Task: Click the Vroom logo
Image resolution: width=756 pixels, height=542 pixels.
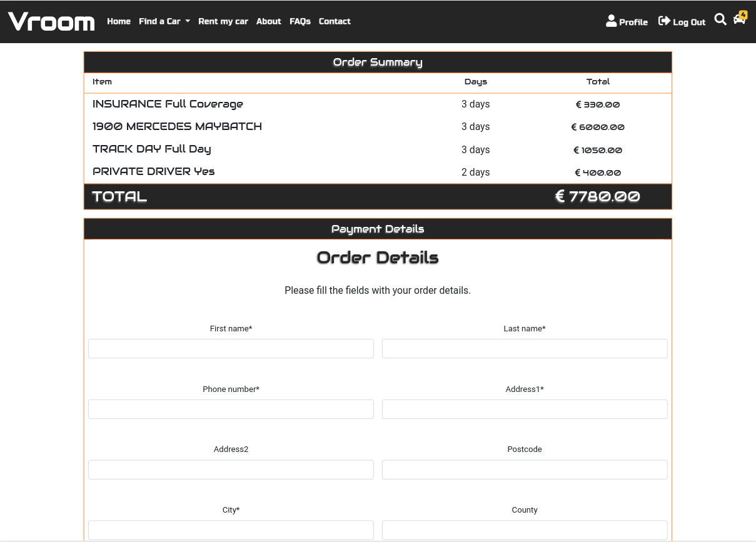Action: [x=51, y=21]
